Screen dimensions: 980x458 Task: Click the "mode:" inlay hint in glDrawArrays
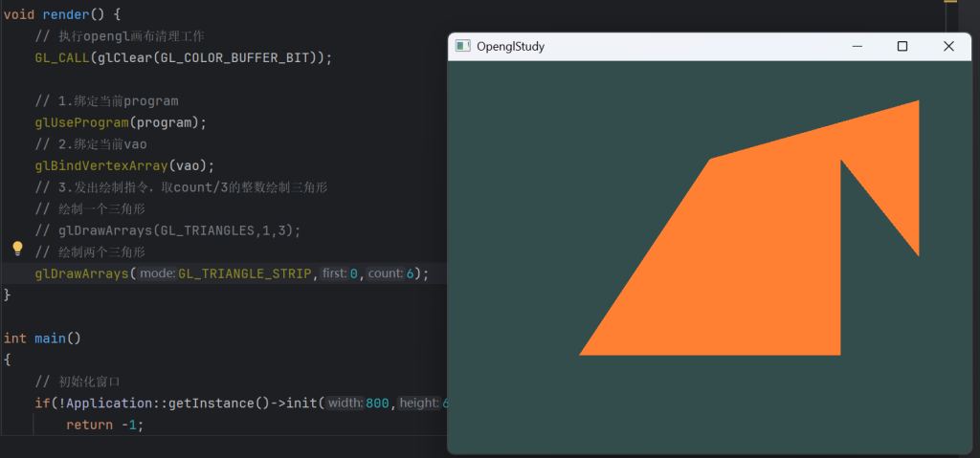[x=158, y=273]
